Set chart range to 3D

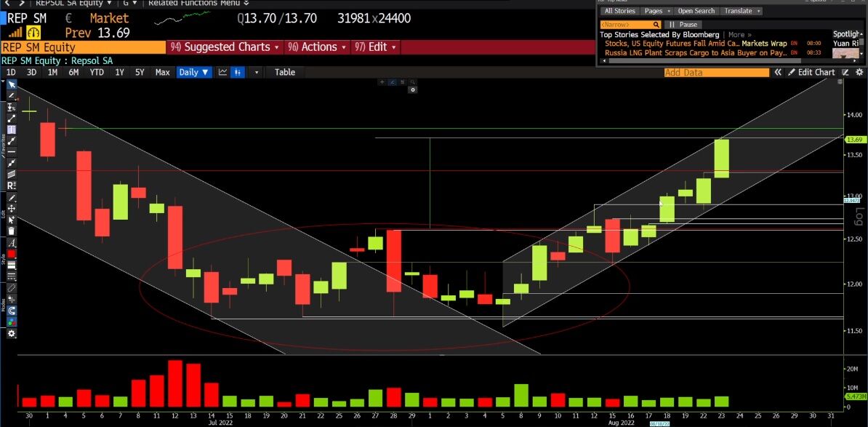pyautogui.click(x=31, y=72)
